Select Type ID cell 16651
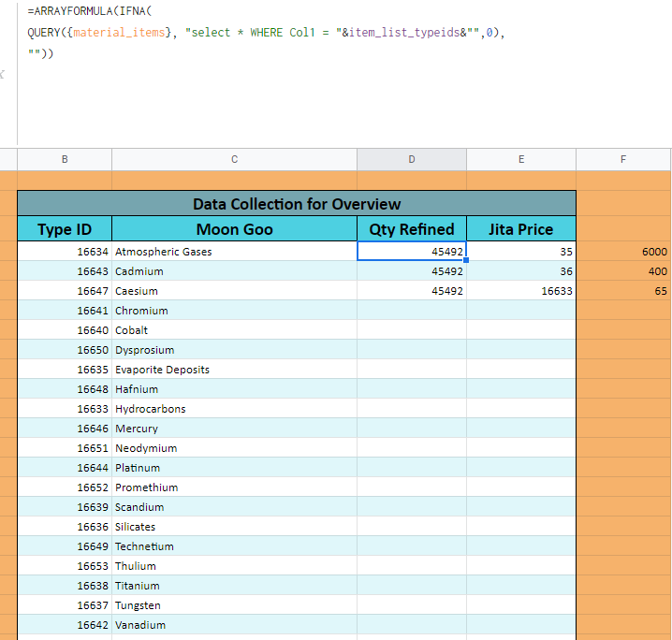672x640 pixels. pos(65,448)
